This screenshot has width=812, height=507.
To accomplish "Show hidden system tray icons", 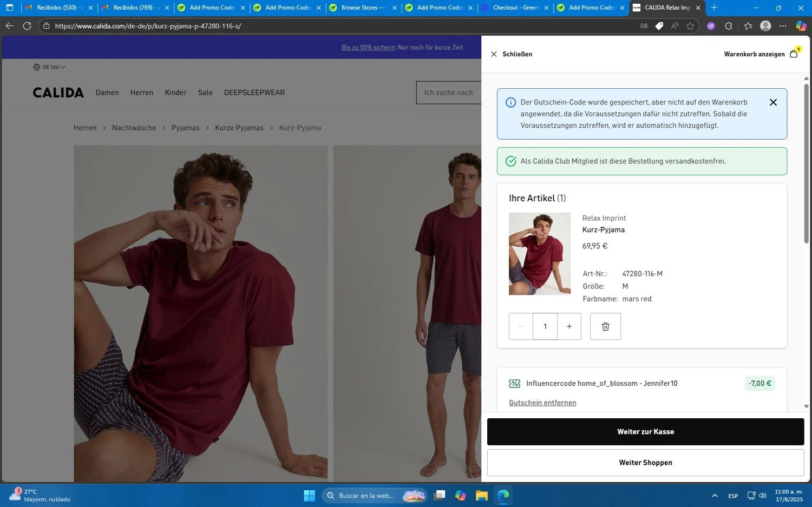I will (x=715, y=496).
